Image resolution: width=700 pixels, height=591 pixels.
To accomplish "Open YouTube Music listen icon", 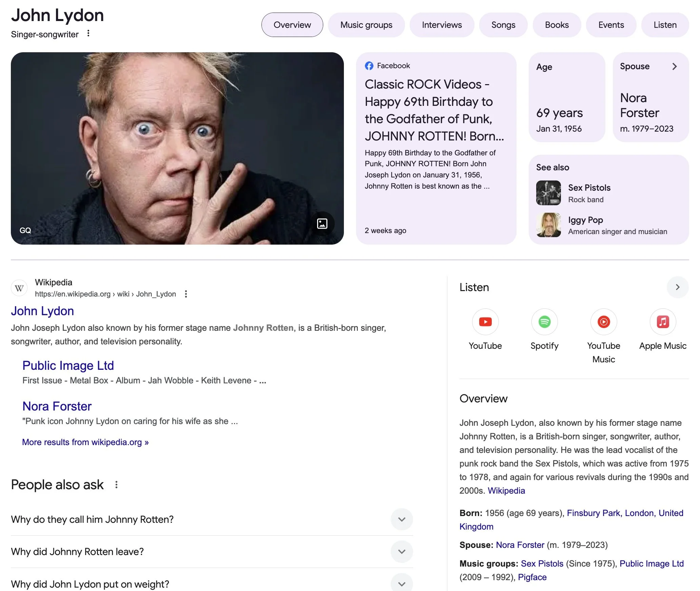I will [x=603, y=322].
